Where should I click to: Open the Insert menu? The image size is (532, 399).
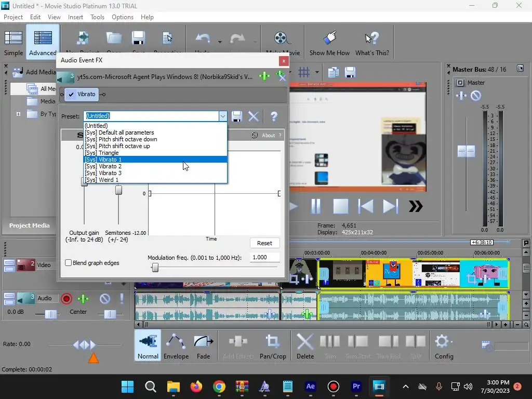pyautogui.click(x=75, y=17)
